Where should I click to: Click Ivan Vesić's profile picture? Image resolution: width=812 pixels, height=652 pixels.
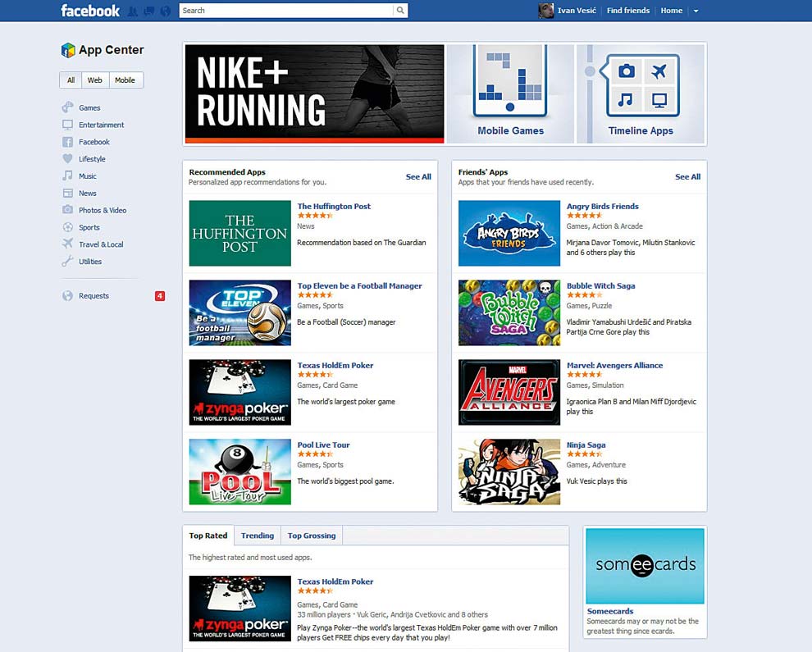coord(545,11)
